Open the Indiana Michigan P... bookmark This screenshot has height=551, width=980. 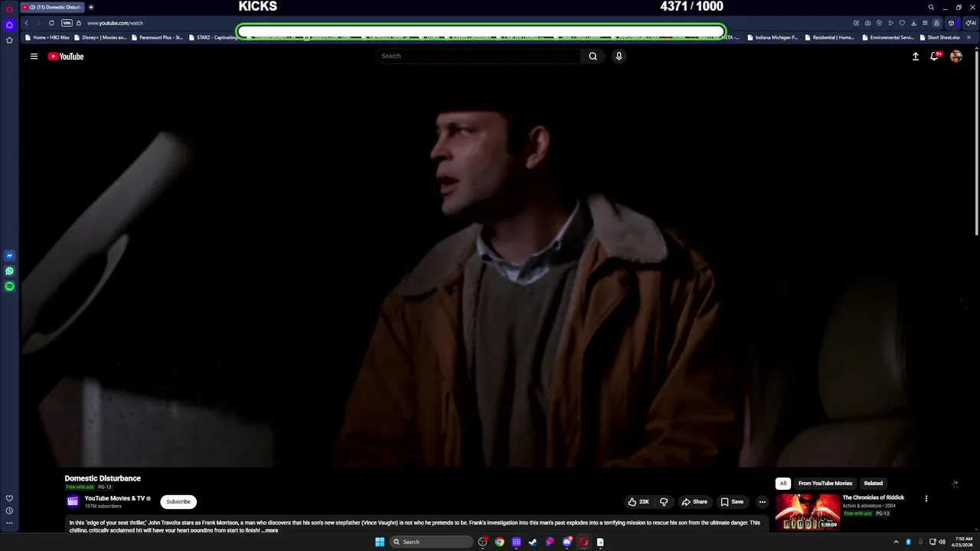pos(772,37)
